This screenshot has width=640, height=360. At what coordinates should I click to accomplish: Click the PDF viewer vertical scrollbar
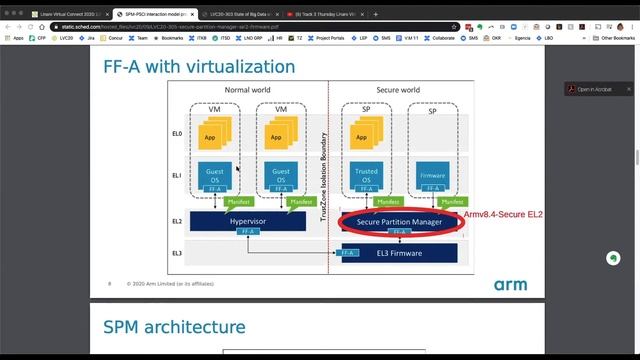(x=637, y=158)
